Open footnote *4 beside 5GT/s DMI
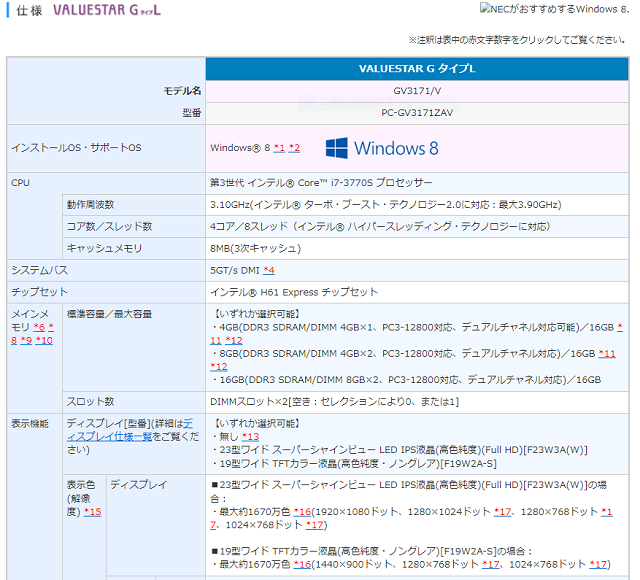The height and width of the screenshot is (580, 640). 269,270
